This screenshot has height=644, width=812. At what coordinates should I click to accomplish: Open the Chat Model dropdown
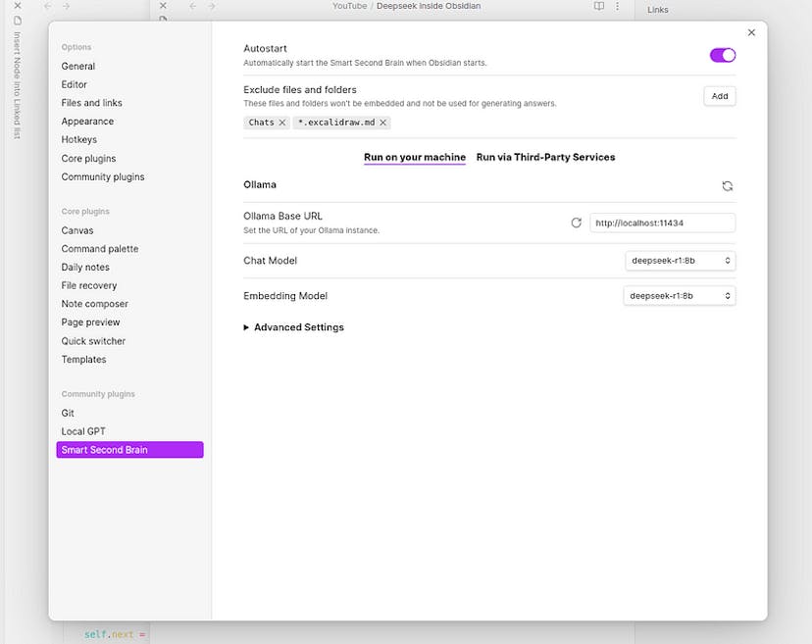click(x=680, y=261)
